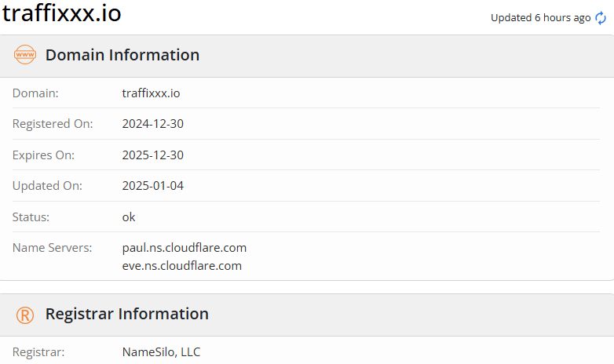Click the "Updated 6 hours ago" text
The image size is (614, 364).
[x=540, y=18]
